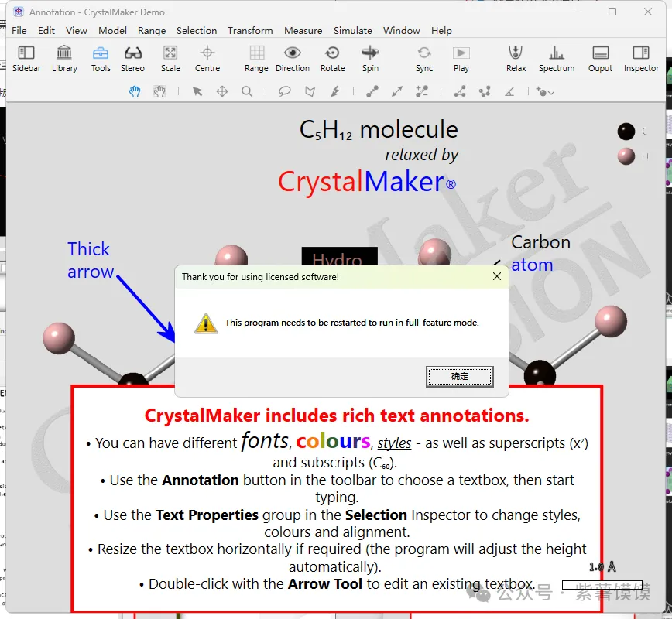Open the Measure menu
Screen dimensions: 672x619
point(303,31)
